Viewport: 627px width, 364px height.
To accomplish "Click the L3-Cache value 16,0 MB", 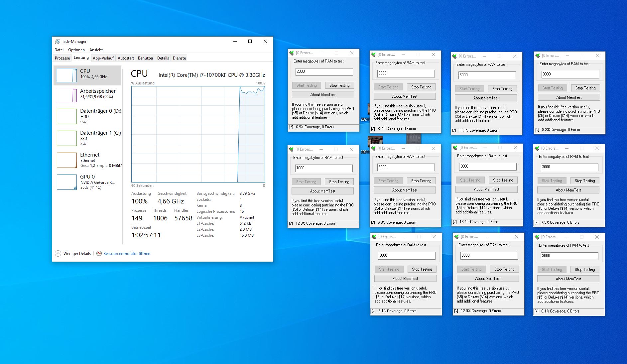I will 247,235.
